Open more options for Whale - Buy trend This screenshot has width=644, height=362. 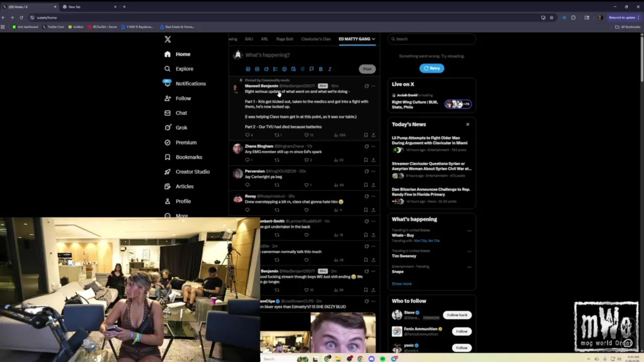469,231
